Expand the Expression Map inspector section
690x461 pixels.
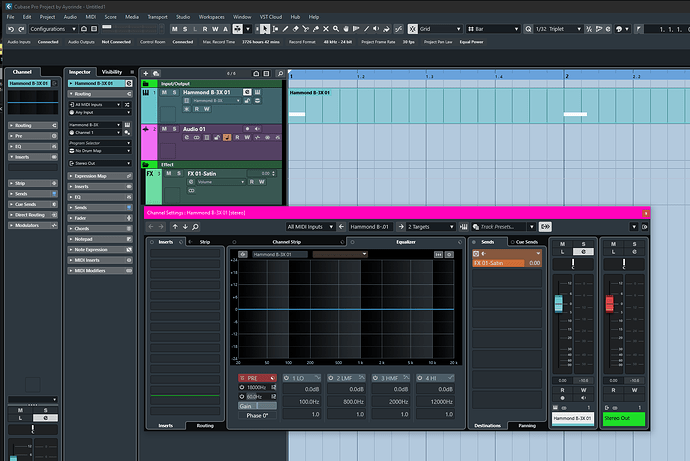point(100,176)
